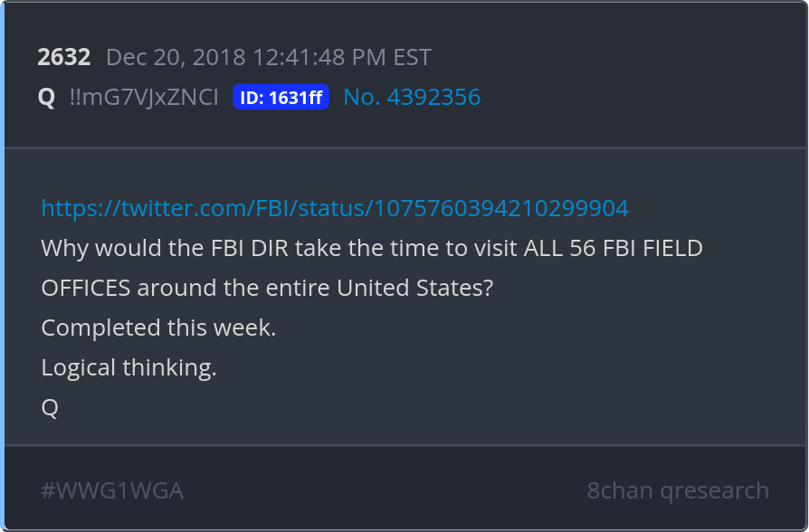
Task: Select post number 2632 in header
Action: pos(64,57)
